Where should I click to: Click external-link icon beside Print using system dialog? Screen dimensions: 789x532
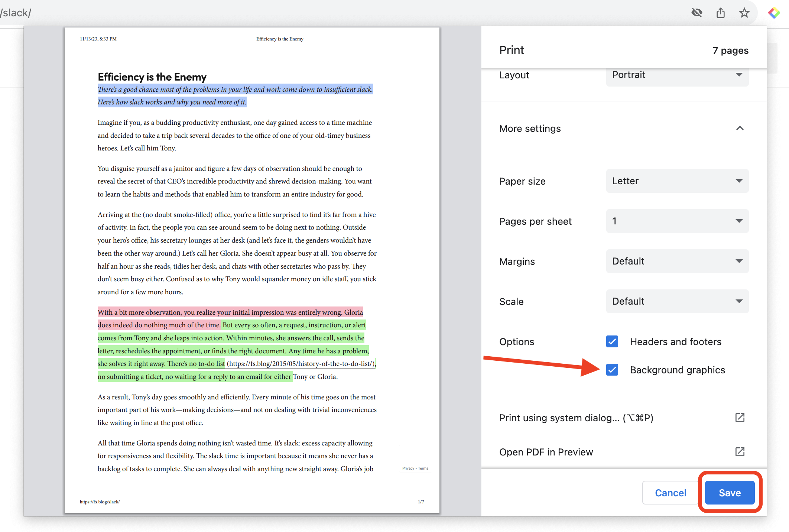tap(740, 418)
